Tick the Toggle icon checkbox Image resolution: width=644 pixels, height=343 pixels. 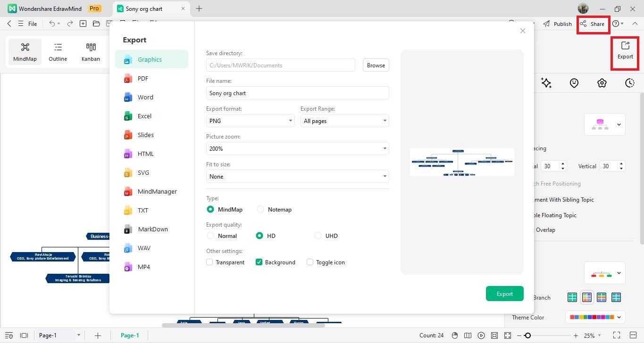point(310,262)
